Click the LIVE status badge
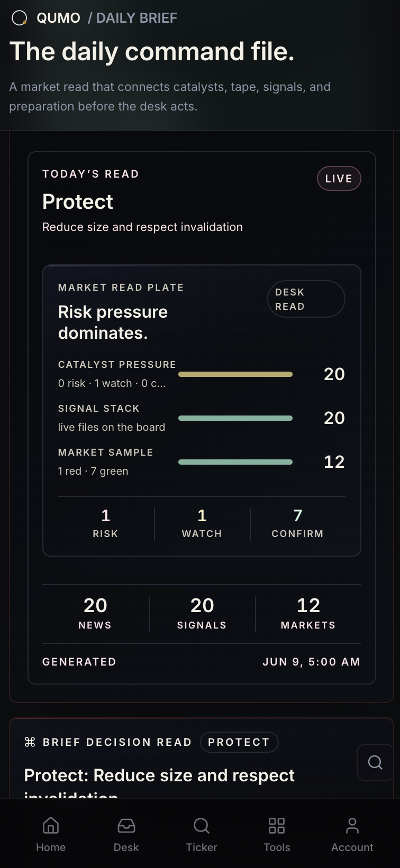The image size is (400, 868). point(339,179)
